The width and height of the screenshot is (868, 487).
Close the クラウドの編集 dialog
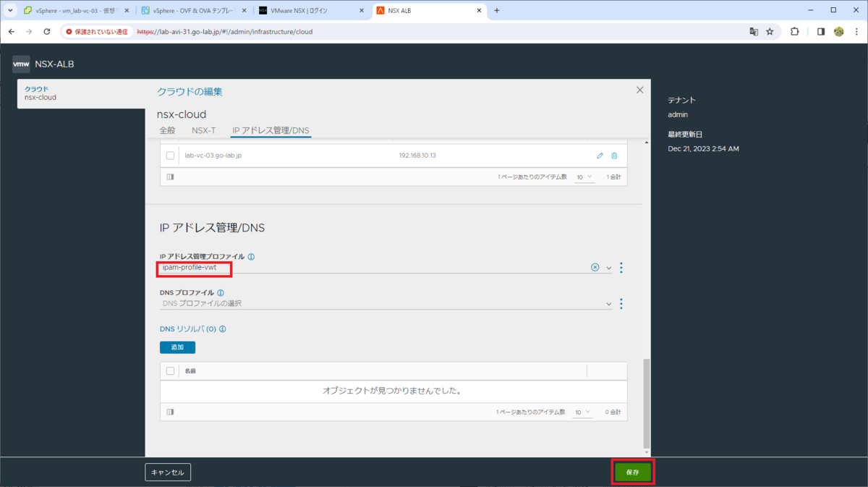pyautogui.click(x=639, y=90)
